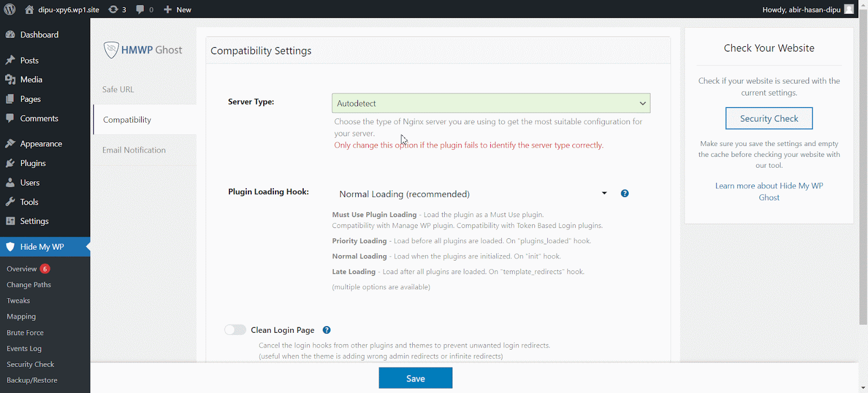Enable the Clean Login Page toggle
The width and height of the screenshot is (868, 393).
[235, 330]
